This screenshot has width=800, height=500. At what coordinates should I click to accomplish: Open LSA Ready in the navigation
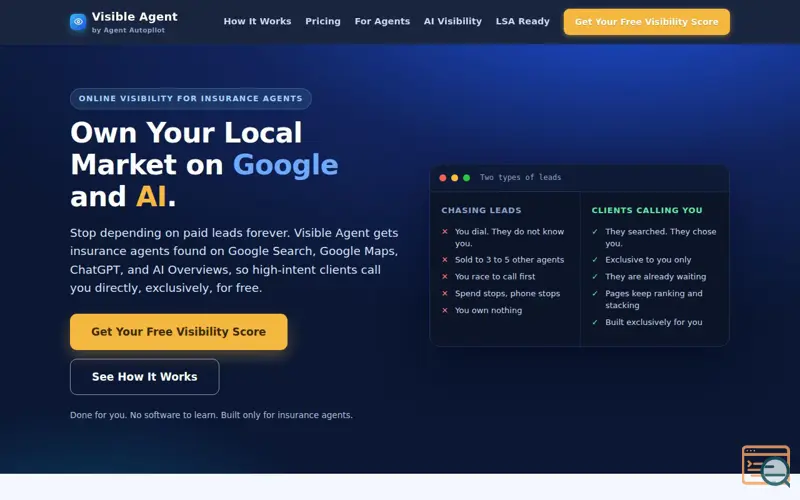click(522, 21)
